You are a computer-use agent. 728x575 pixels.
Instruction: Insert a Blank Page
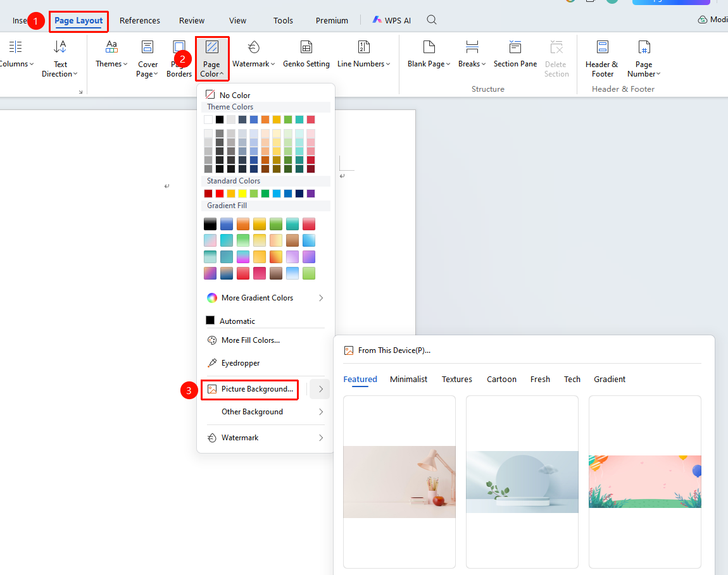429,54
